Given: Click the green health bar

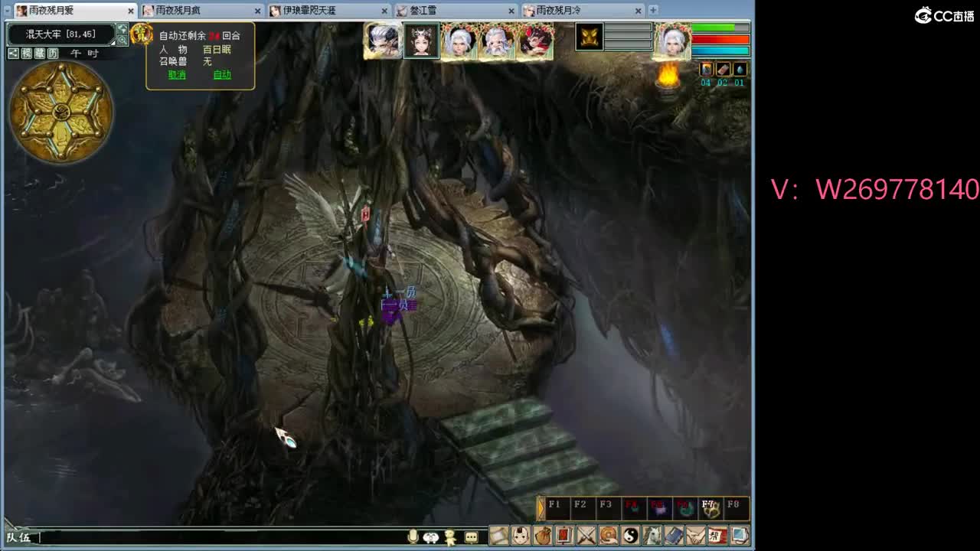Looking at the screenshot, I should pyautogui.click(x=720, y=28).
